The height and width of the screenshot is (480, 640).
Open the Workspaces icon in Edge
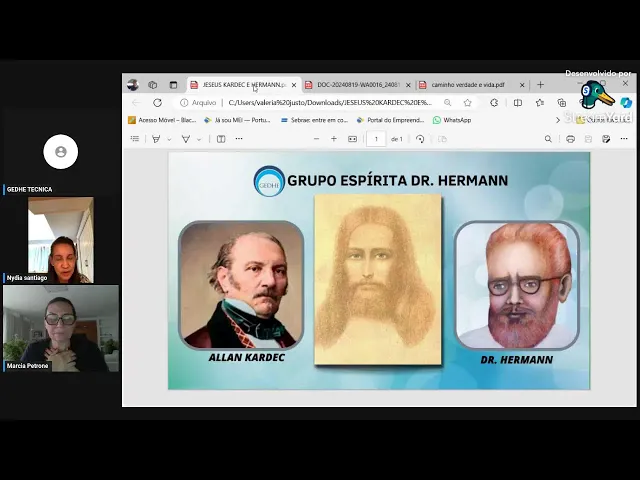point(153,85)
